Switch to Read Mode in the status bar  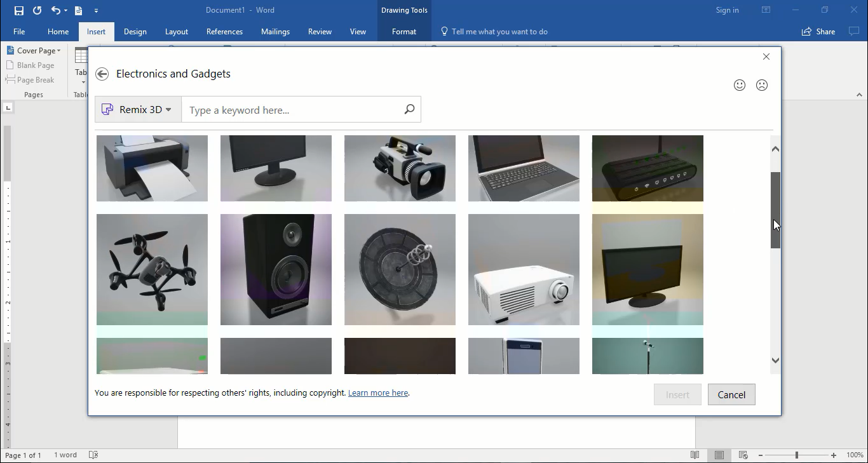(x=695, y=455)
